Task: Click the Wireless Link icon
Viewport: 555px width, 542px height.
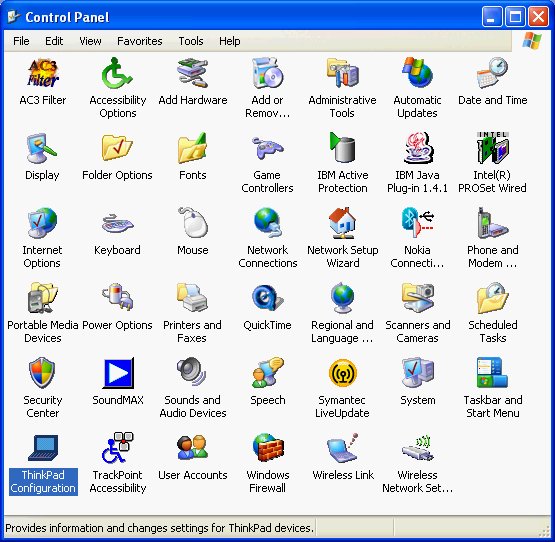Action: tap(342, 448)
